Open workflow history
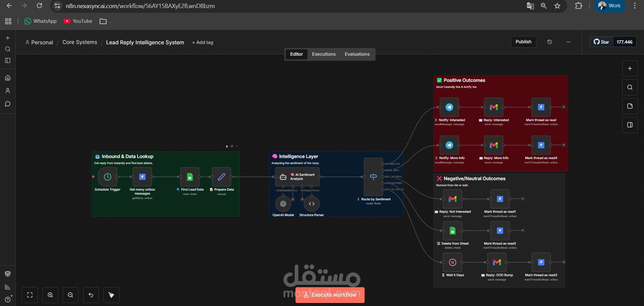Screen dimensions: 644x306 (x=549, y=42)
